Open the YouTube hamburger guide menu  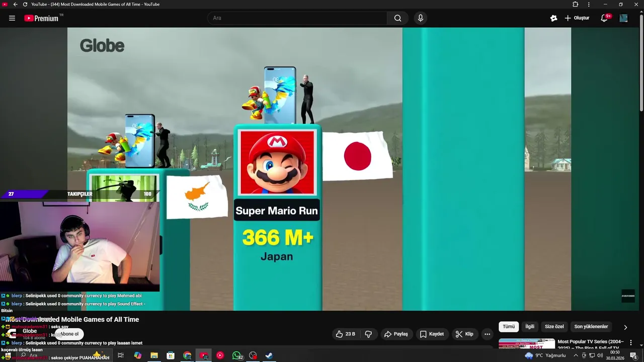coord(12,18)
